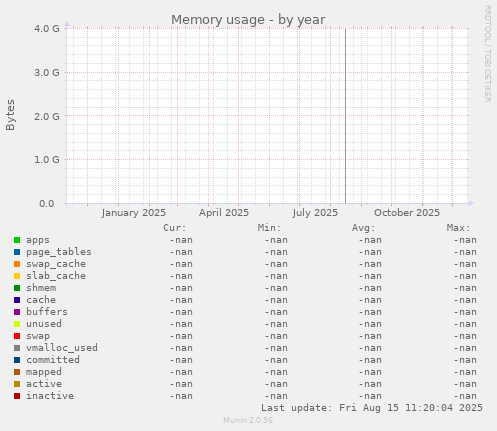Click the 'cache' legend label
The image size is (497, 431).
[x=41, y=300]
